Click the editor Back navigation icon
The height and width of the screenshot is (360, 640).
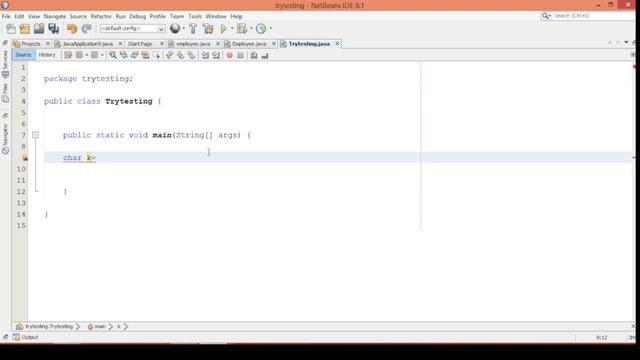(79, 55)
